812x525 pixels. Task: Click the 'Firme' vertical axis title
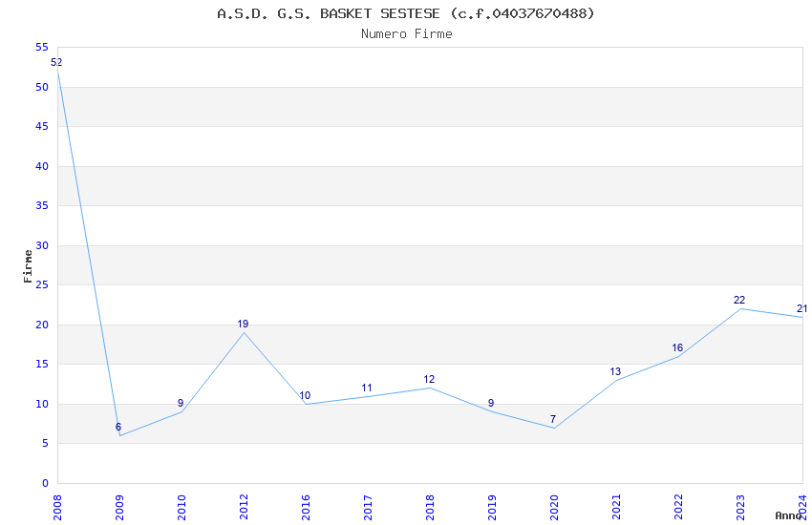point(28,266)
